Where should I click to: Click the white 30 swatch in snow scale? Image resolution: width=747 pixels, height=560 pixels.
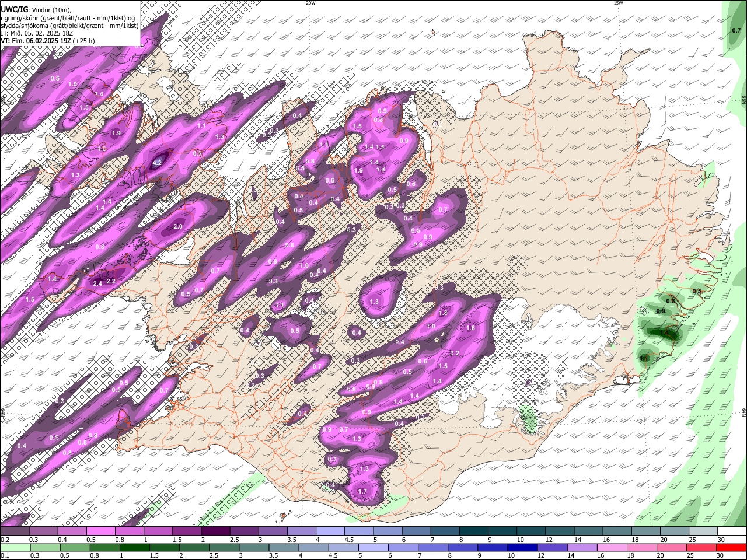point(732,531)
